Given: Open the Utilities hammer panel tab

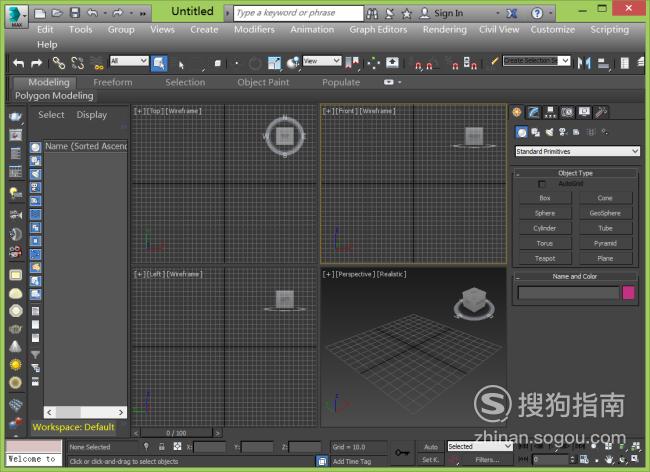Looking at the screenshot, I should click(601, 112).
